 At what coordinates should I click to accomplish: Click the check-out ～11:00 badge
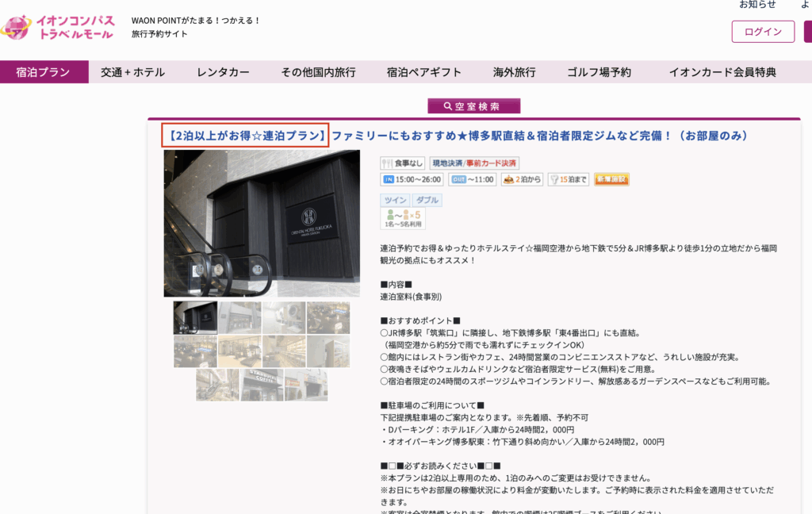click(x=473, y=179)
